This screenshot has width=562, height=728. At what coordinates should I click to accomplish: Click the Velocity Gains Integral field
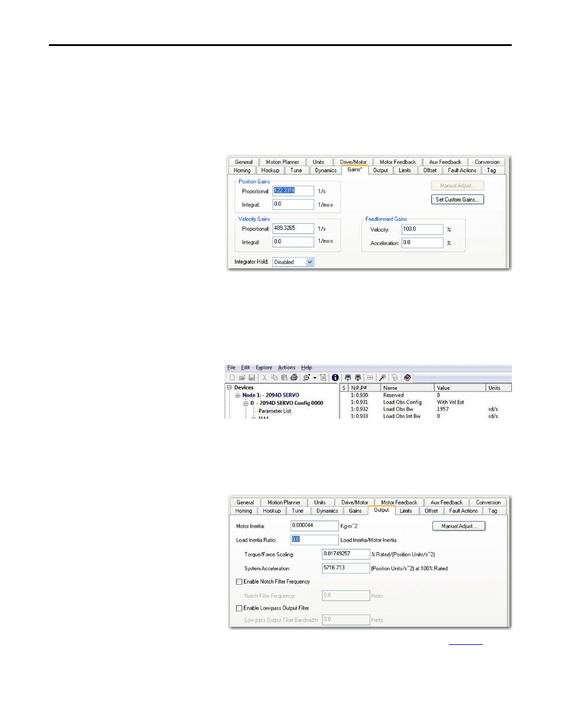[293, 242]
